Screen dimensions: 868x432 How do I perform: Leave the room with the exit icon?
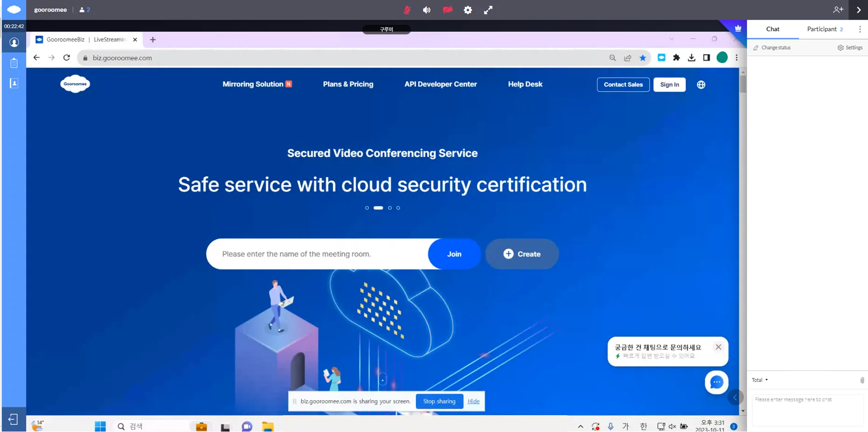13,419
